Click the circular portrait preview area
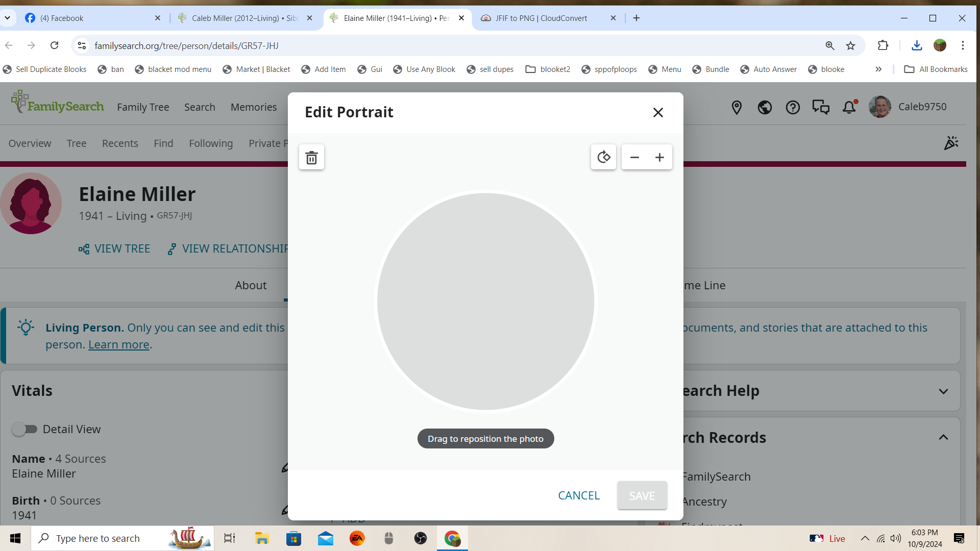 pyautogui.click(x=485, y=301)
